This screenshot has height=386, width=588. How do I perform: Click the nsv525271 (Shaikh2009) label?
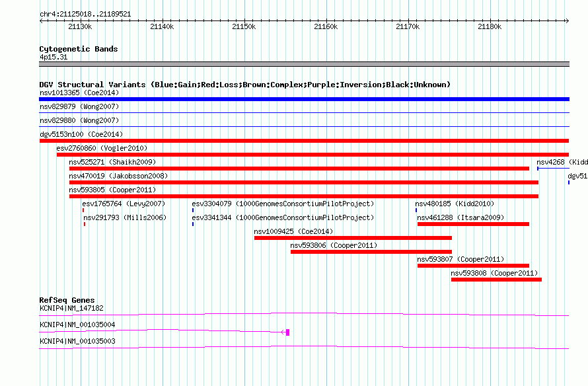(112, 162)
